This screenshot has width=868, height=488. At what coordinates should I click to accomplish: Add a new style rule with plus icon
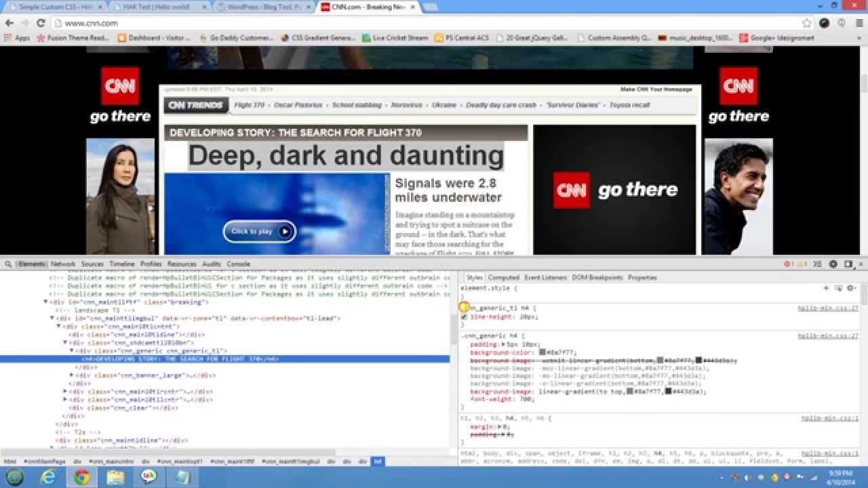click(826, 288)
